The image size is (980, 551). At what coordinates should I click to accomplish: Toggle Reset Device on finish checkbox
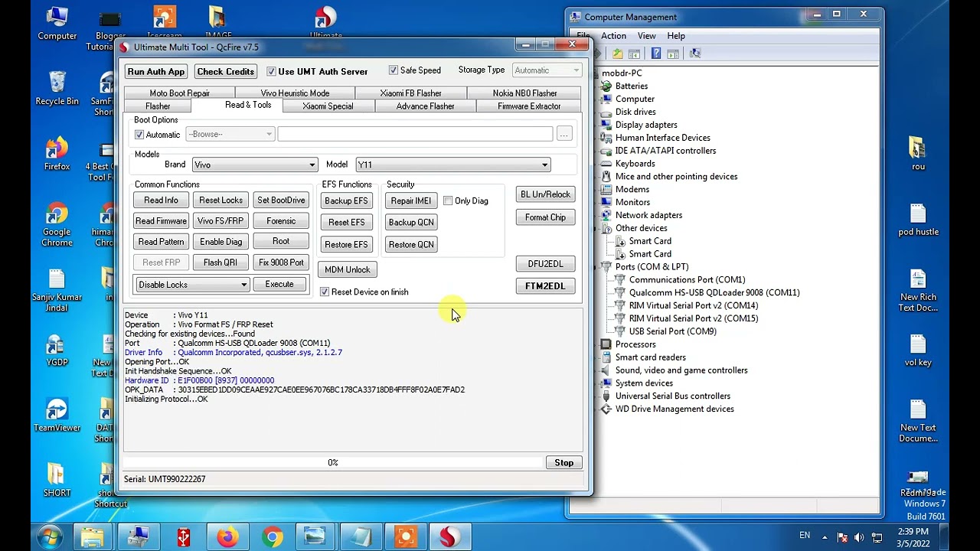(x=325, y=292)
